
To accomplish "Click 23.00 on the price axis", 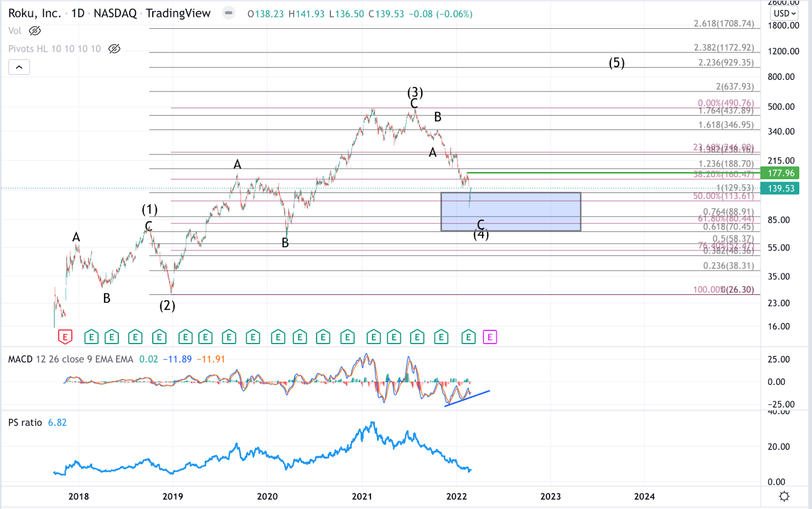I will click(779, 303).
